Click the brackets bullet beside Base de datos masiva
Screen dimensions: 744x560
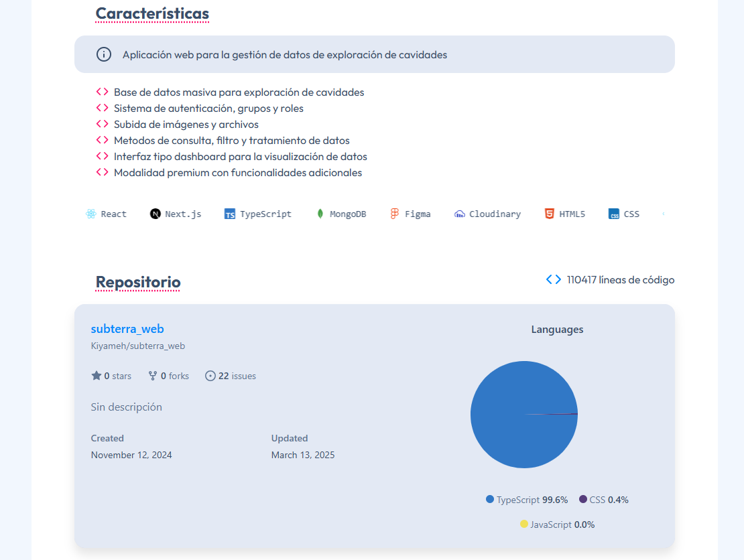(102, 92)
